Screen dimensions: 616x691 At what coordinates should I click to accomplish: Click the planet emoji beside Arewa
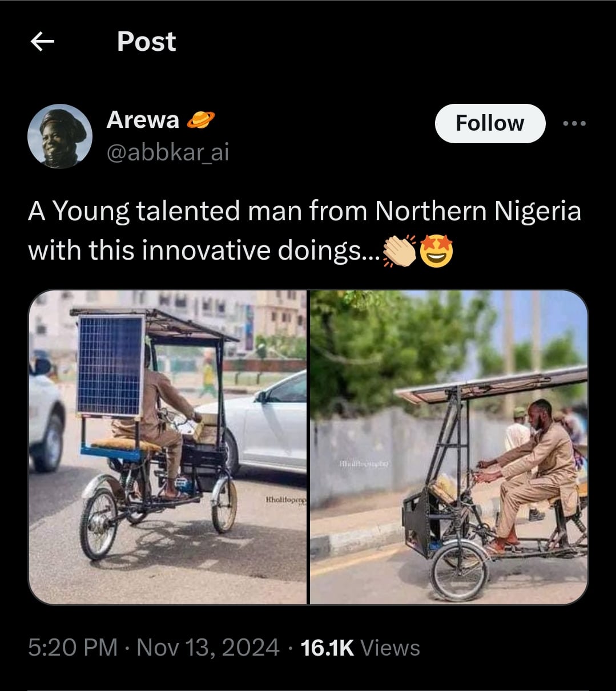point(201,119)
